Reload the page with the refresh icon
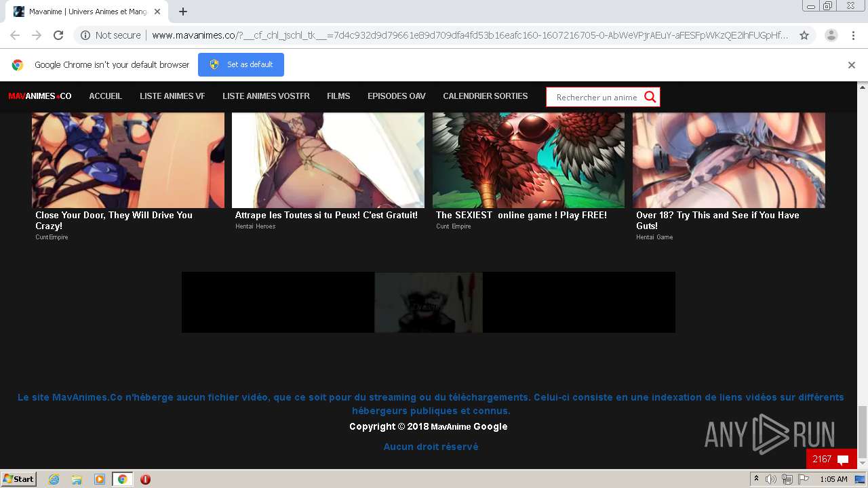This screenshot has width=868, height=488. [x=58, y=35]
